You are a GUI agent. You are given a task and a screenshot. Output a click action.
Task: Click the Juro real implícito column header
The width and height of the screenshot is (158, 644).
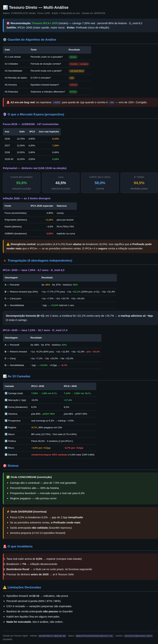pyautogui.click(x=49, y=131)
